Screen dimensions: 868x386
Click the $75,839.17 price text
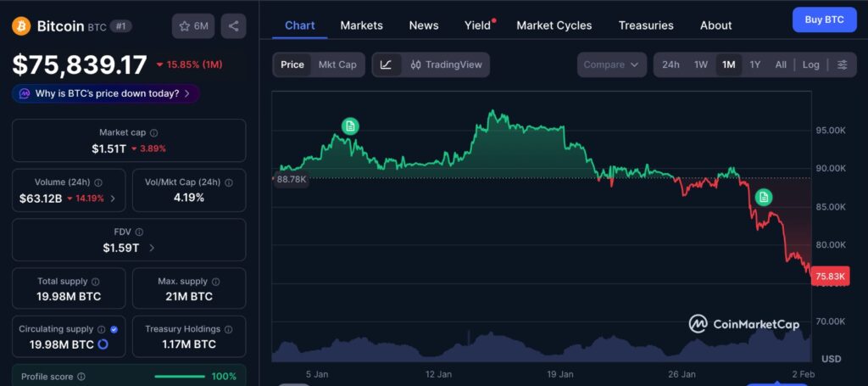pyautogui.click(x=80, y=64)
